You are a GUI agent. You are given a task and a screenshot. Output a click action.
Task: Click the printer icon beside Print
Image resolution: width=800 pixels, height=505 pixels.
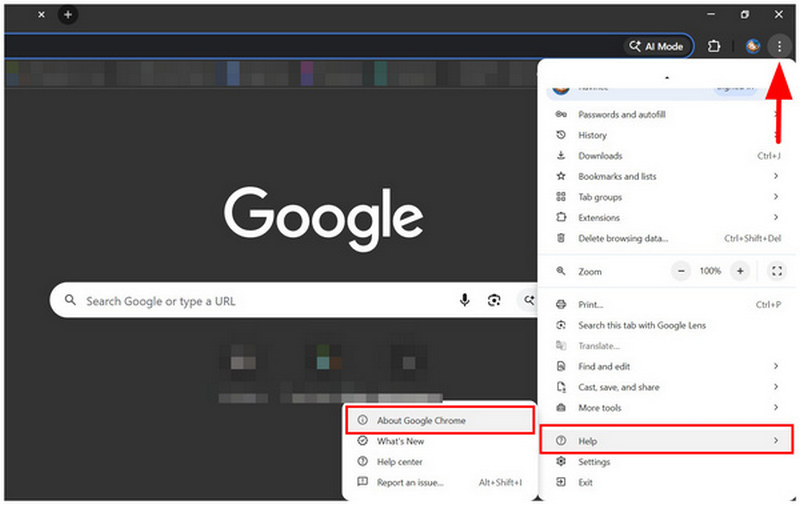pyautogui.click(x=561, y=305)
